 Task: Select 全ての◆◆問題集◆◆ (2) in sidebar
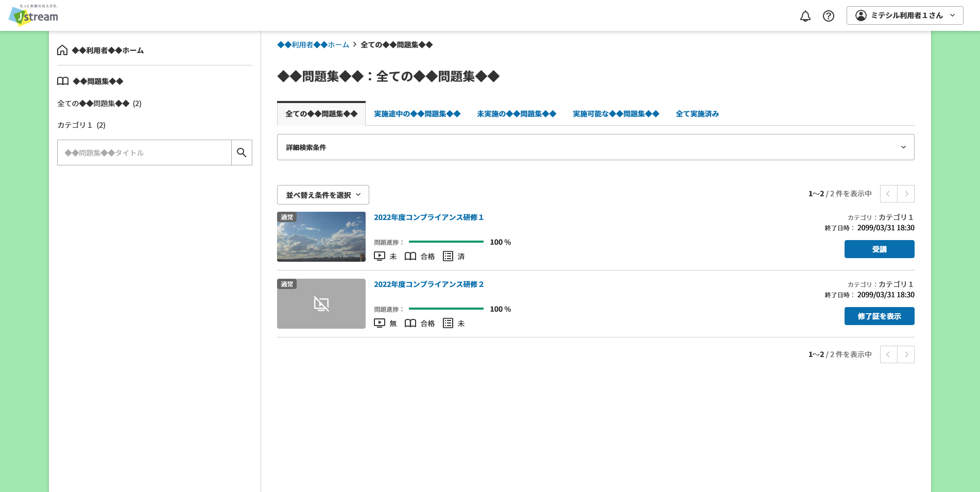point(99,104)
